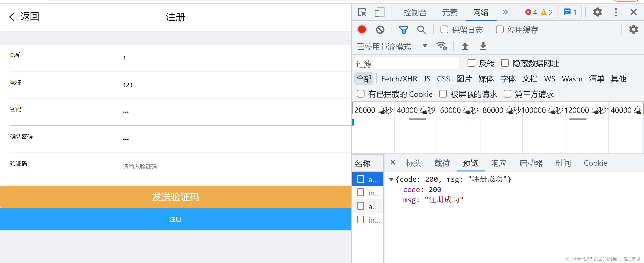Enable 停用缓存 checkbox
This screenshot has width=644, height=263.
pyautogui.click(x=500, y=29)
